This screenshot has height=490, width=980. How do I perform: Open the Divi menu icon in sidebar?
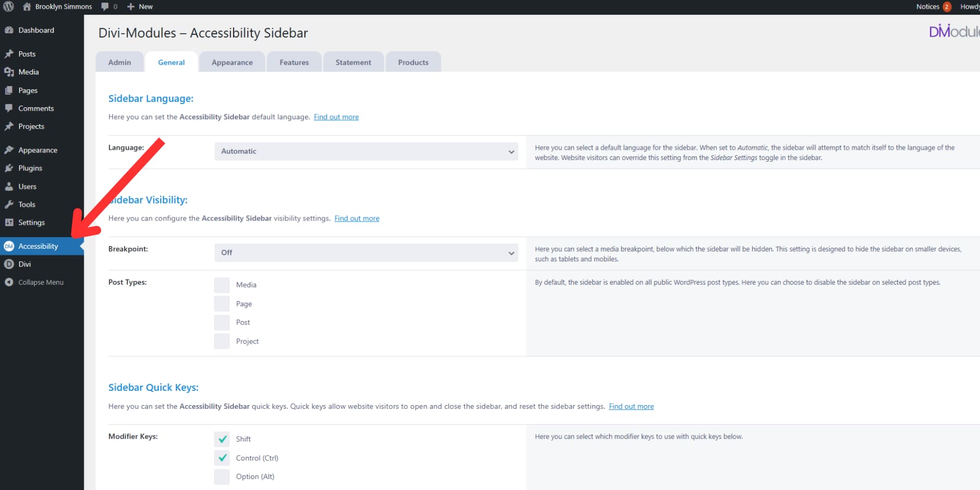pos(9,264)
